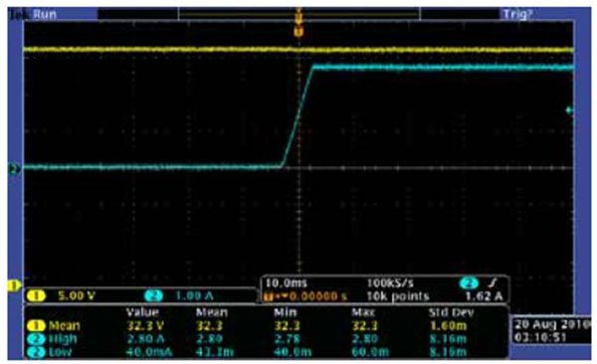Image resolution: width=597 pixels, height=364 pixels.
Task: Click the trigger source channel 2 badge
Action: pos(469,282)
